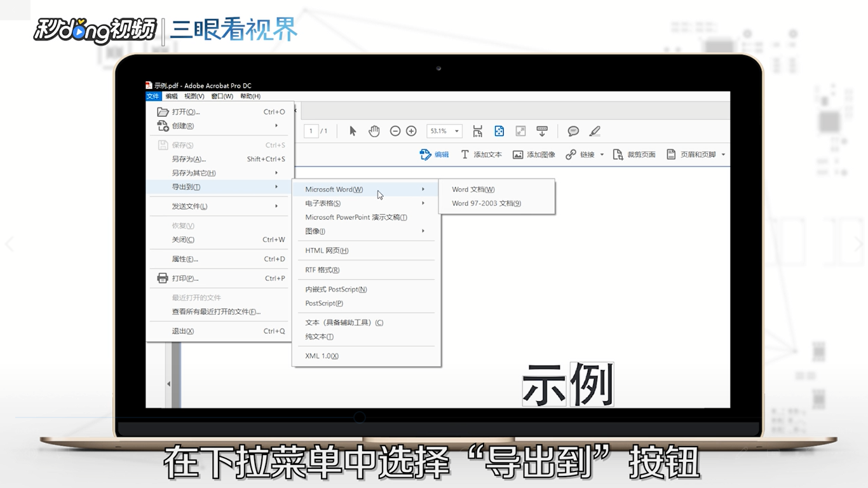Select the 裁剪页面 crop pages tool
868x488 pixels.
click(634, 154)
